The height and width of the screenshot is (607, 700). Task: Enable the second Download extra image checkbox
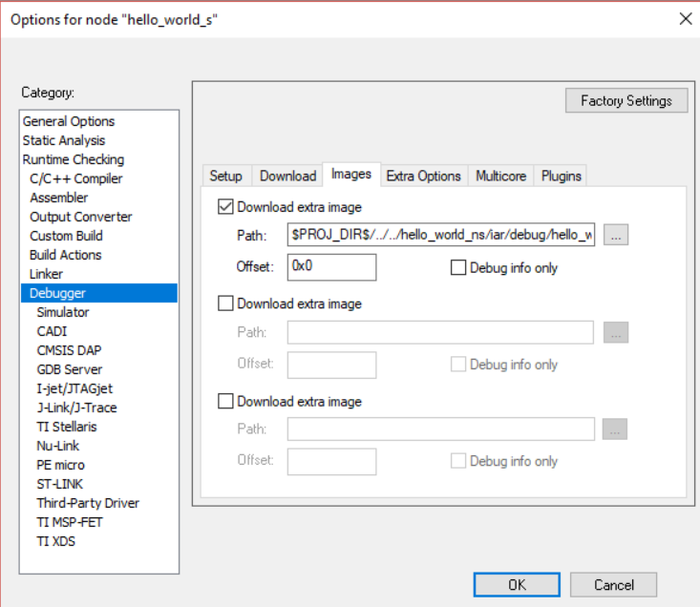226,303
